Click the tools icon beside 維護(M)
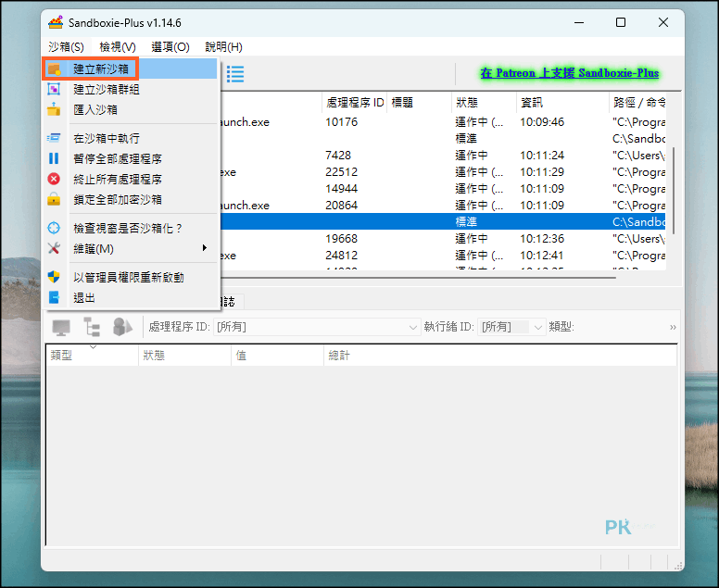This screenshot has width=719, height=588. tap(54, 248)
